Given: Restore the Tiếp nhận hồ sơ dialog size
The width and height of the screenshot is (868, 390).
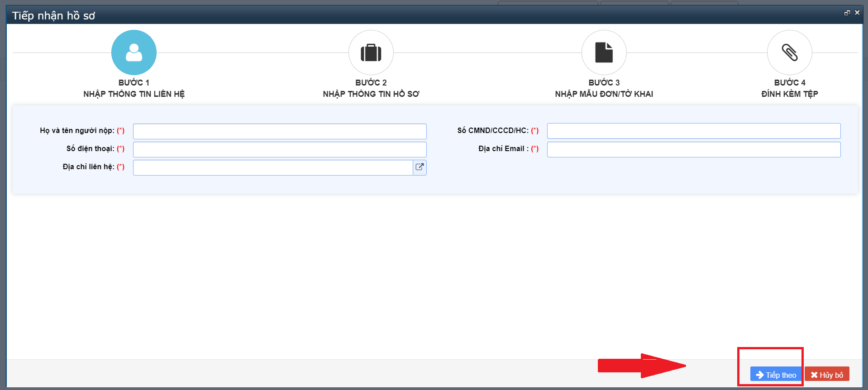Looking at the screenshot, I should 847,13.
